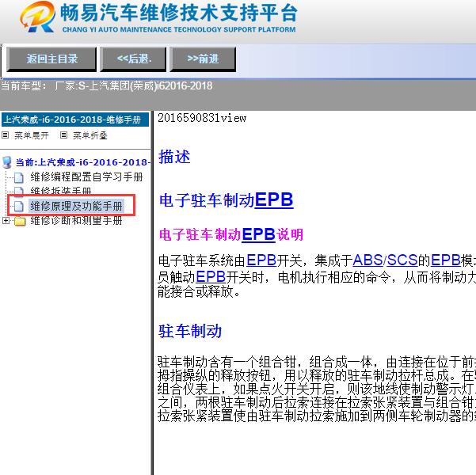
Task: Collapse all with 菜单折叠 text
Action: click(90, 135)
